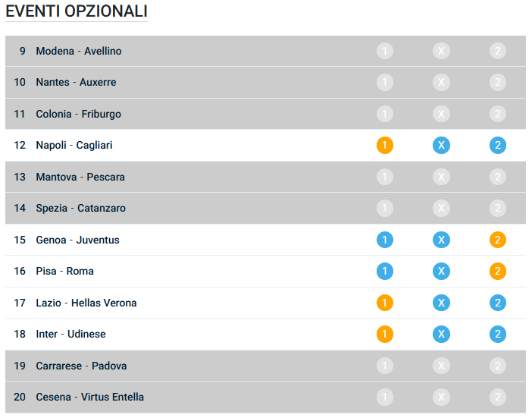Pick X for Lazio - Hellas Verona
Screen dimensions: 532x418
tap(441, 303)
